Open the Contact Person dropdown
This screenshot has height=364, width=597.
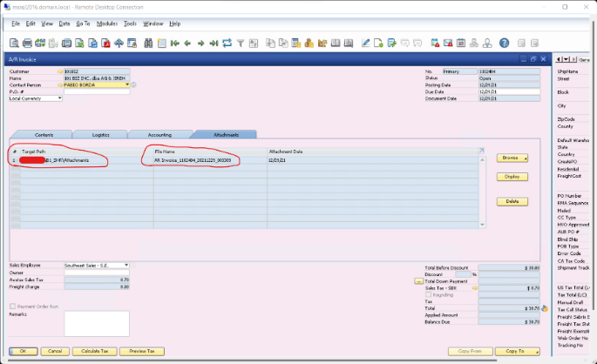tap(127, 84)
